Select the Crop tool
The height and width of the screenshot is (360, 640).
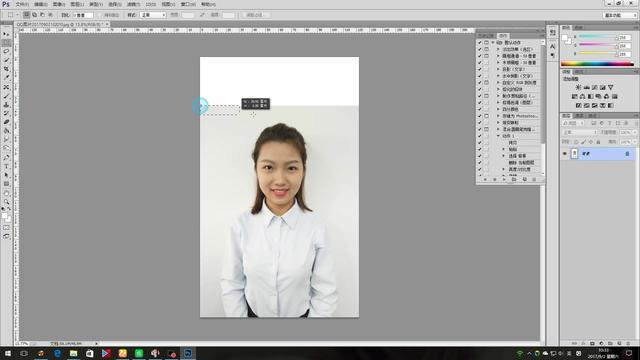click(x=6, y=69)
